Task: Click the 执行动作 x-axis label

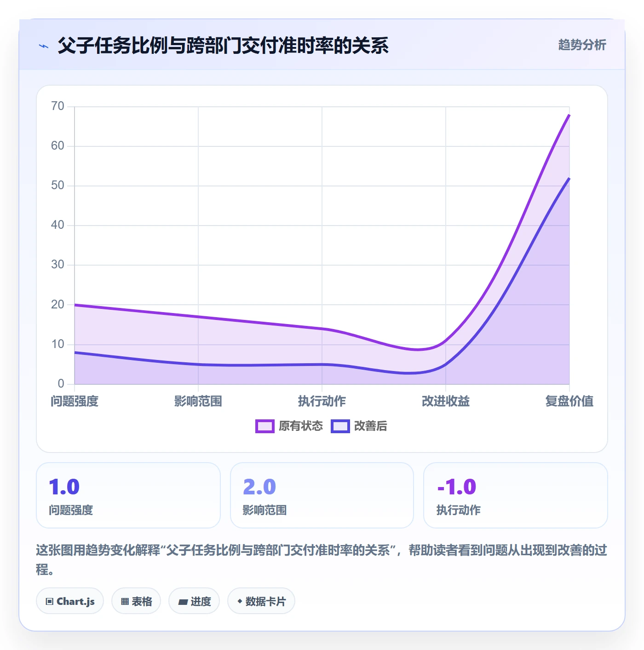Action: pos(322,401)
